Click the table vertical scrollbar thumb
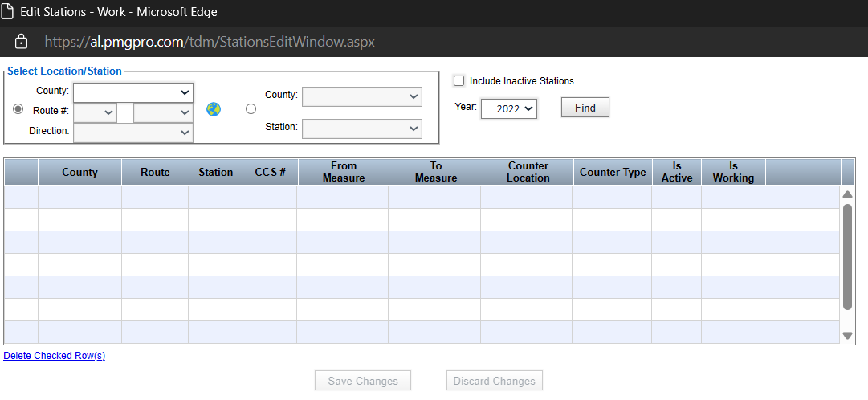The image size is (868, 400). point(847,257)
